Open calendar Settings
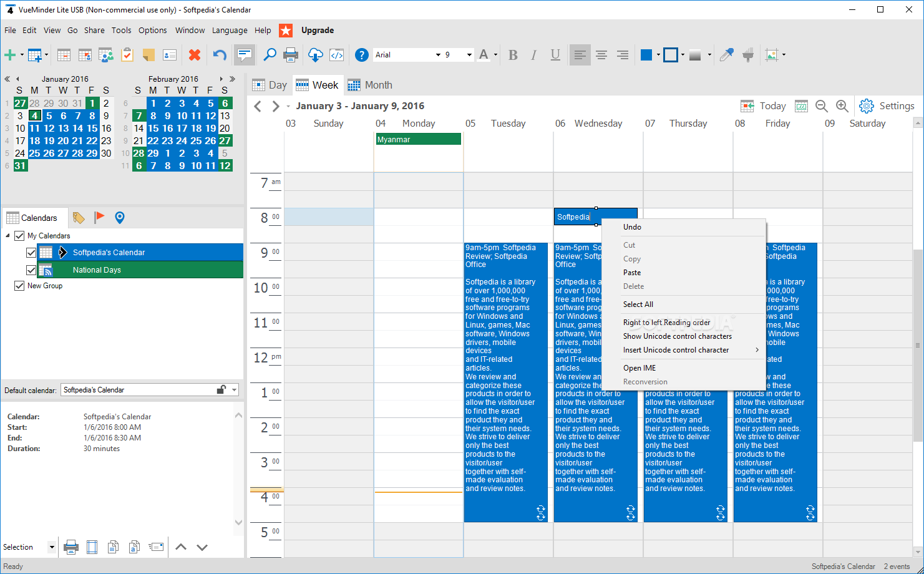 click(x=887, y=106)
